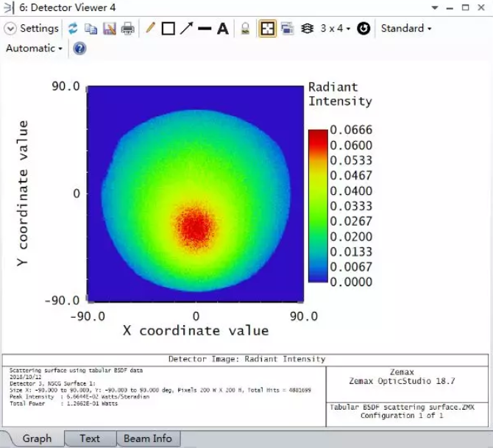
Task: Switch to the Beam Info tab
Action: (x=148, y=438)
